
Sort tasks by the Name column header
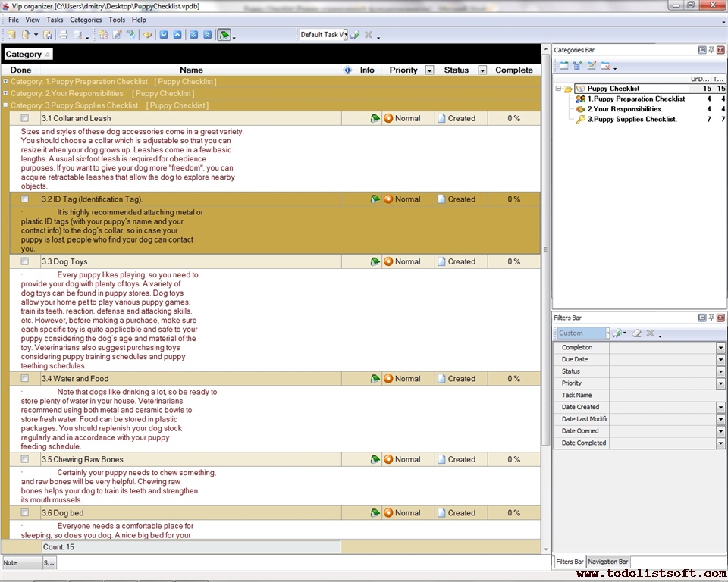(x=191, y=70)
